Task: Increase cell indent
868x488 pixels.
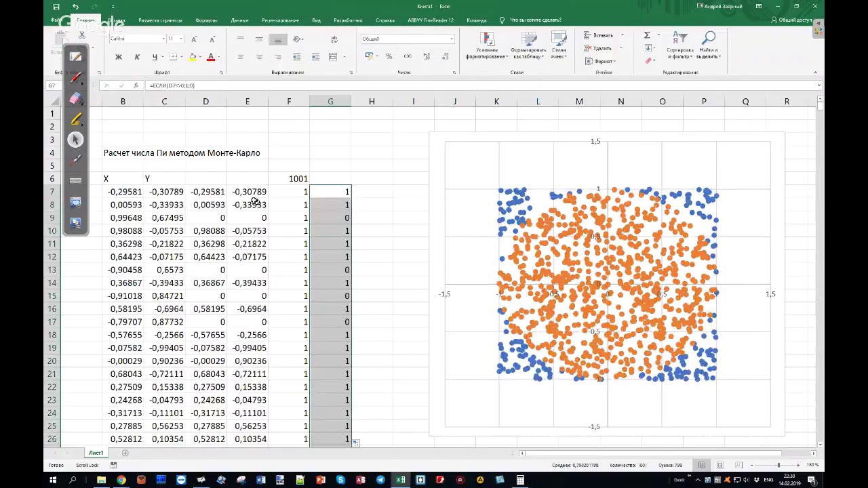Action: coord(315,57)
